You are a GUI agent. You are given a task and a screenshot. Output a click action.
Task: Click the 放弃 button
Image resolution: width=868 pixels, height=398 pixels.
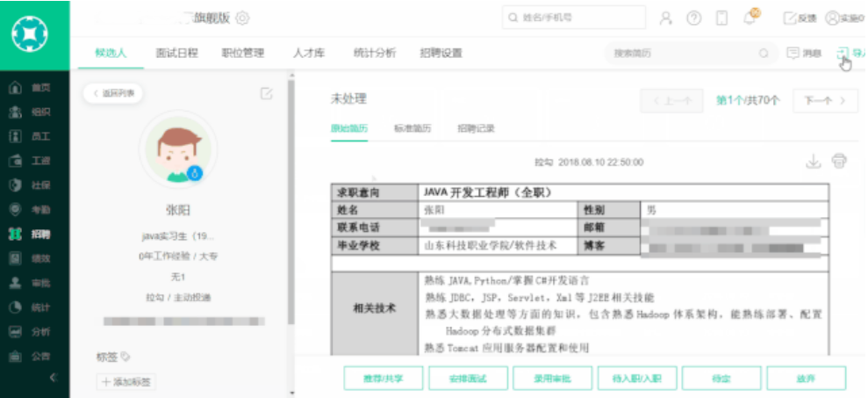tap(806, 378)
